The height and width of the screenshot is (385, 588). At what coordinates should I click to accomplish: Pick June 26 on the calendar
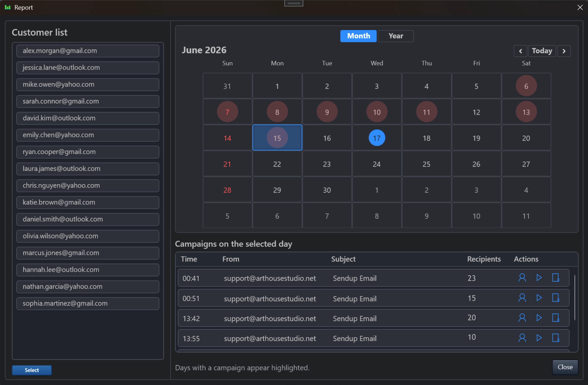tap(476, 164)
